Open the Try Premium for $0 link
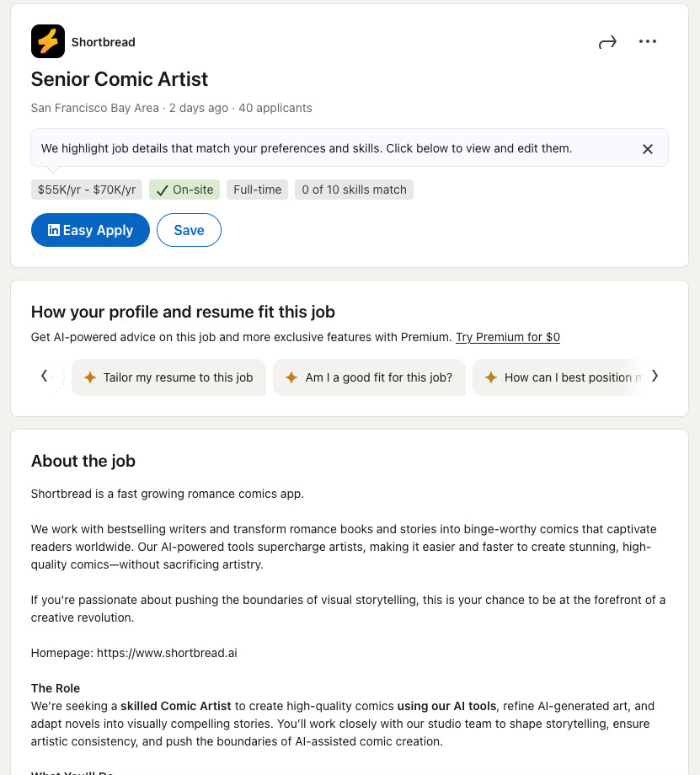Screen dimensions: 700x775 coord(508,337)
